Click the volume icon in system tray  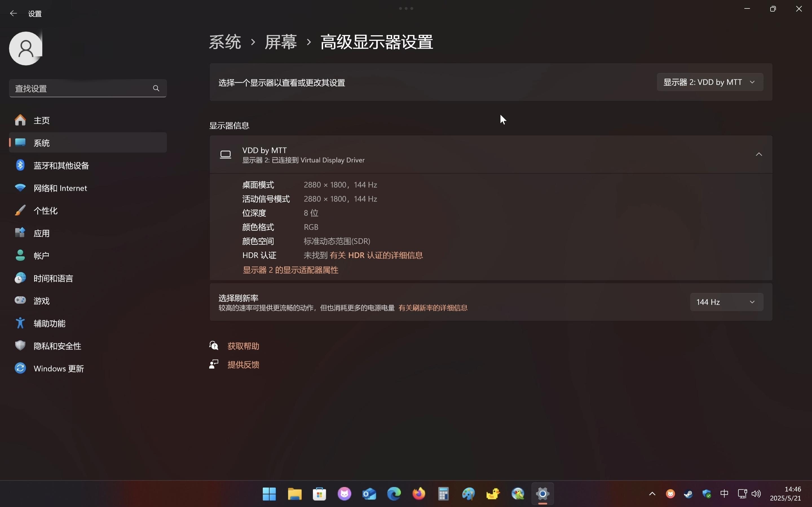coord(756,493)
